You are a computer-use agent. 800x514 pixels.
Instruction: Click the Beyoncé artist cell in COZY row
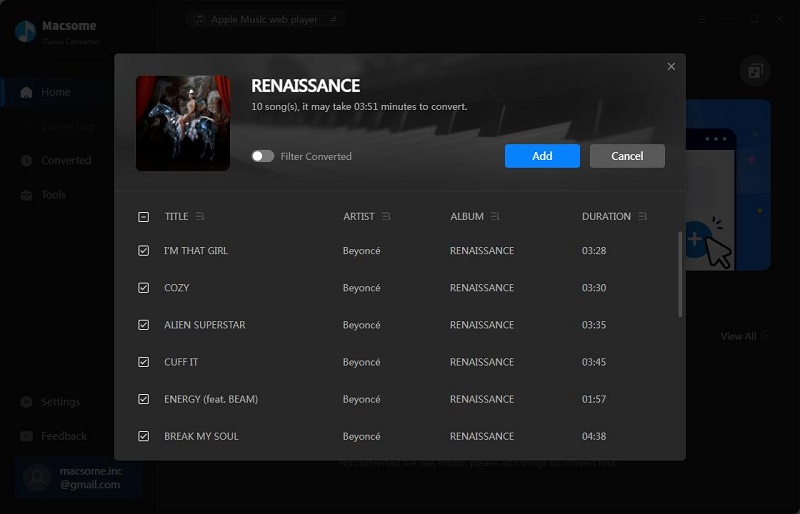(361, 288)
